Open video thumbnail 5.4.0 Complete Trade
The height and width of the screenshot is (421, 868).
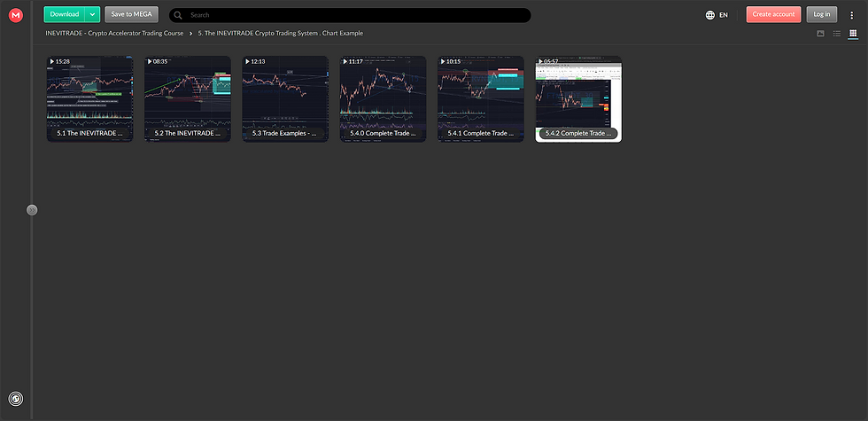pyautogui.click(x=383, y=99)
